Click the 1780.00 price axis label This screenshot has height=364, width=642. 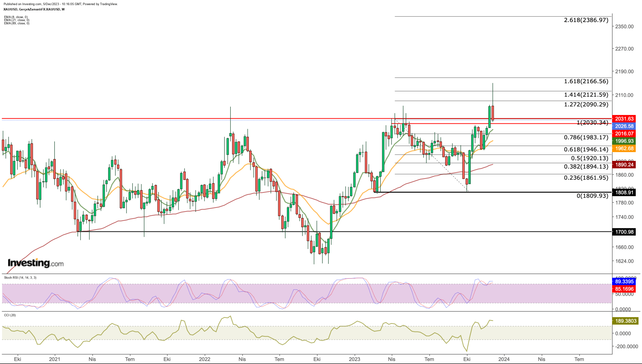pyautogui.click(x=624, y=203)
